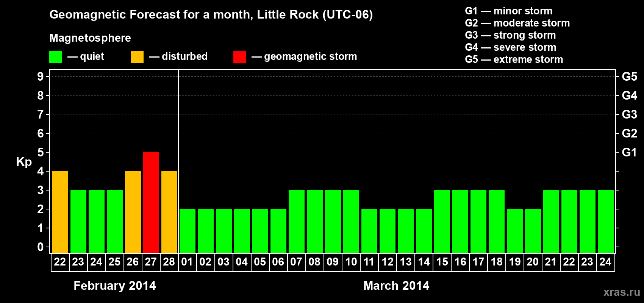The image size is (644, 303).
Task: Click the date label 14 on the axis
Action: [x=424, y=262]
